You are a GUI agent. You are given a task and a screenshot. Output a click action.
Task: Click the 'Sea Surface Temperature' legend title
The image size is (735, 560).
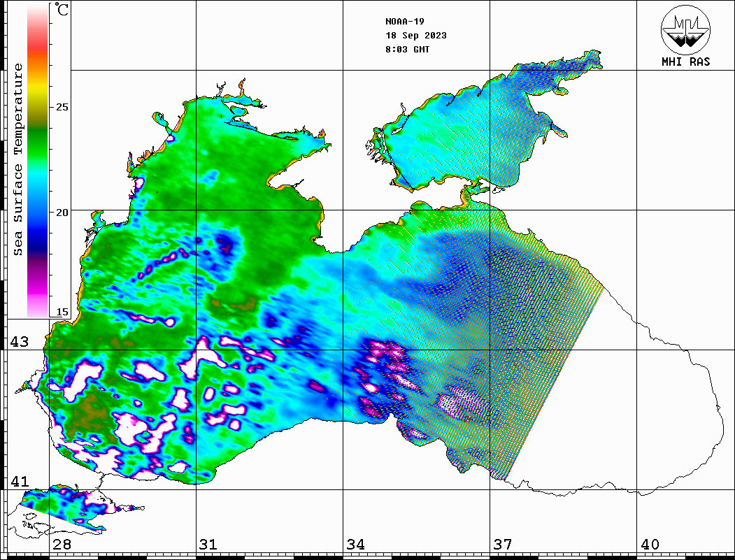[17, 160]
